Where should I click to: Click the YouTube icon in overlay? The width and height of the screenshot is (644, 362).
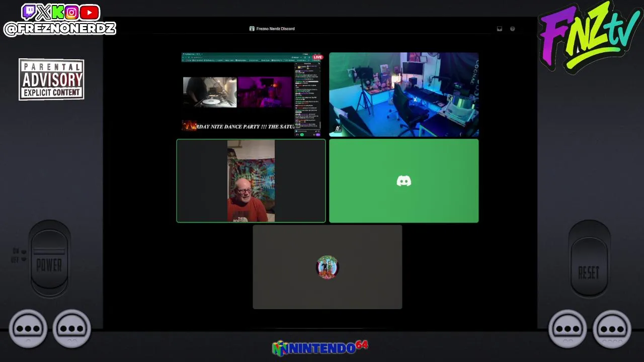(x=89, y=12)
